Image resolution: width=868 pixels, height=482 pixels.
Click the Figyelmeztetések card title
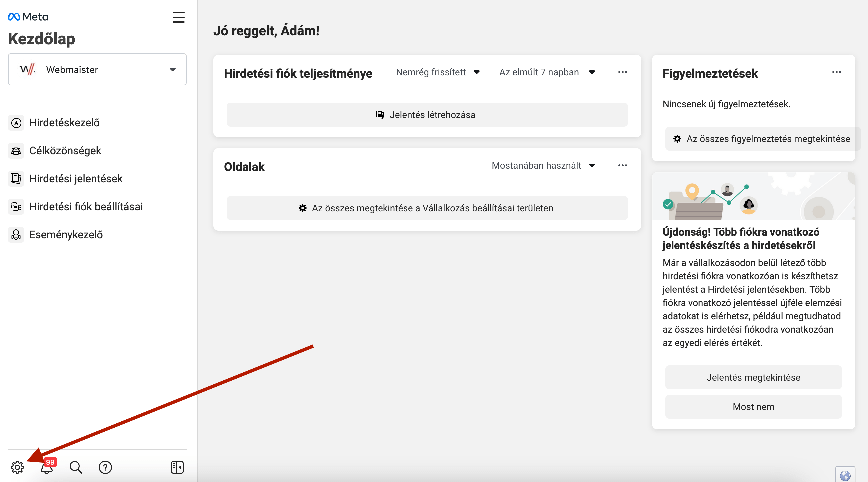710,73
